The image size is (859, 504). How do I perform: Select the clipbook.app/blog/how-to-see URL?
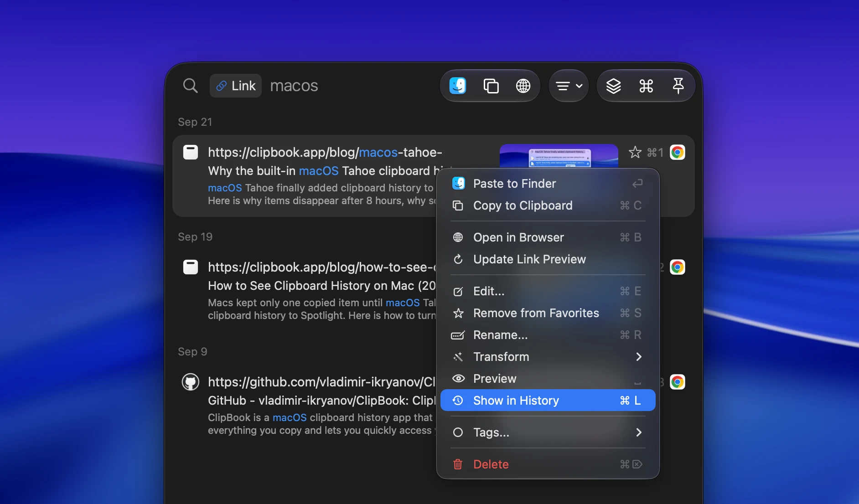(x=322, y=267)
